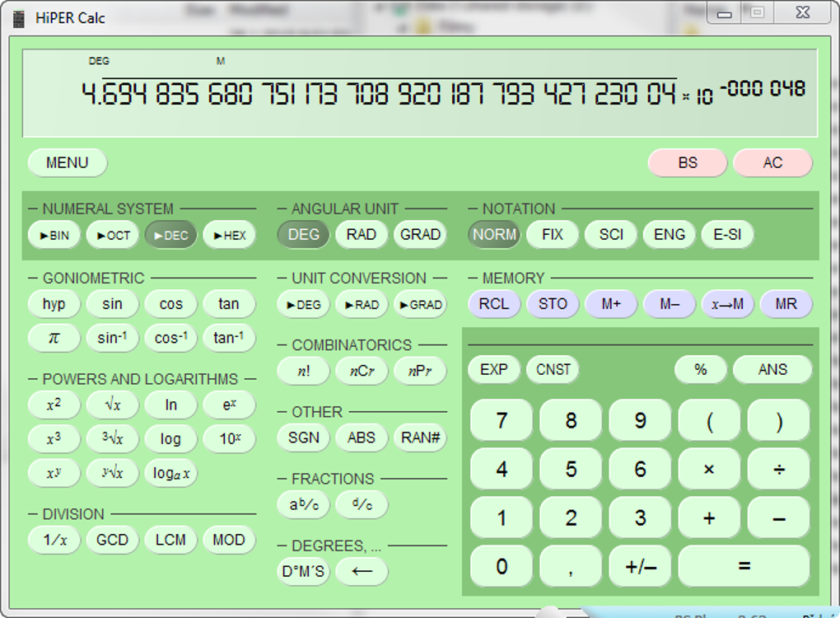Image resolution: width=840 pixels, height=618 pixels.
Task: Click the d/c improper fraction button
Action: point(362,504)
